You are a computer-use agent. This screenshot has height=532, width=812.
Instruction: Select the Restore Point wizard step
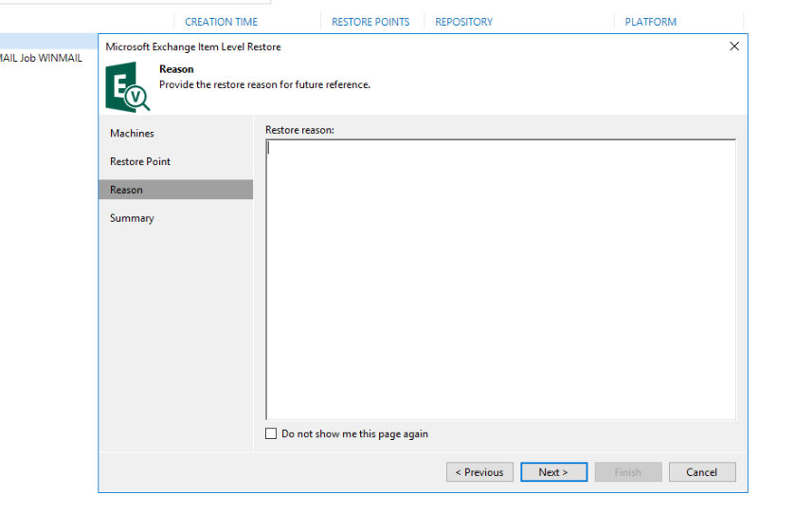[x=140, y=162]
